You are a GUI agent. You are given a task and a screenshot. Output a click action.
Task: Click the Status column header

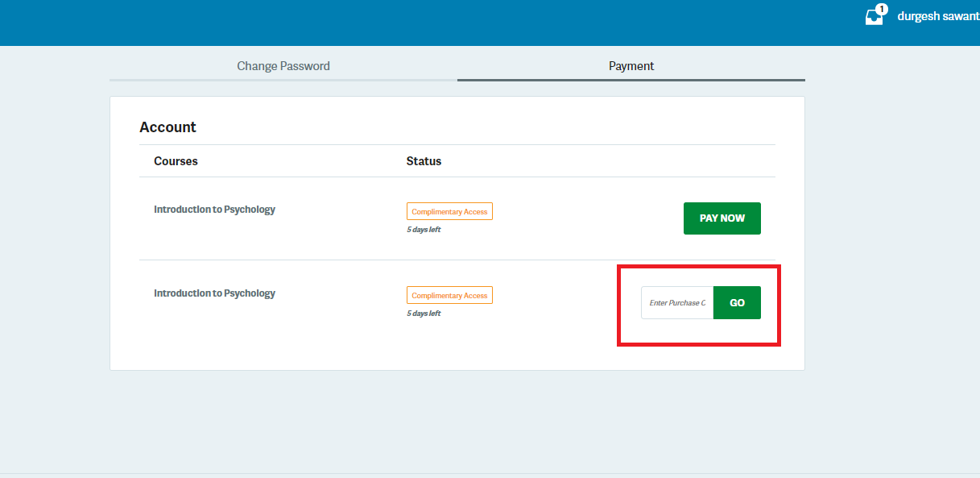point(424,161)
